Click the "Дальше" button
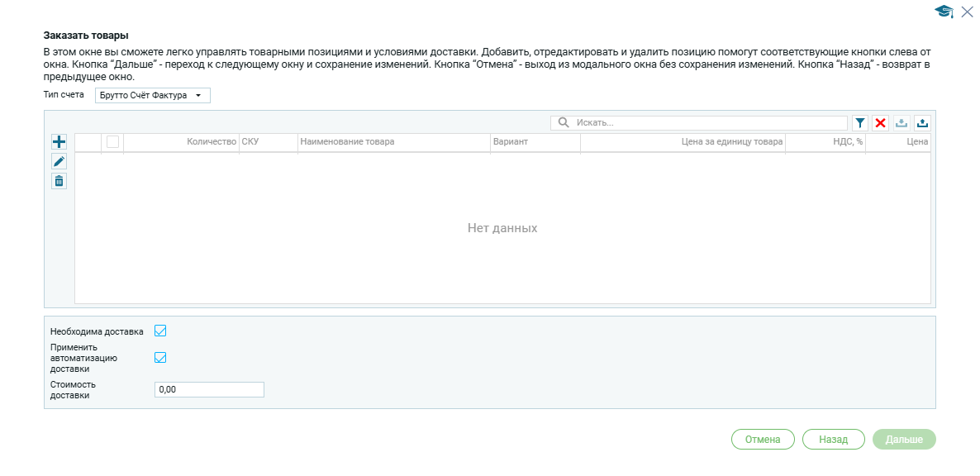The width and height of the screenshot is (980, 476). click(904, 440)
